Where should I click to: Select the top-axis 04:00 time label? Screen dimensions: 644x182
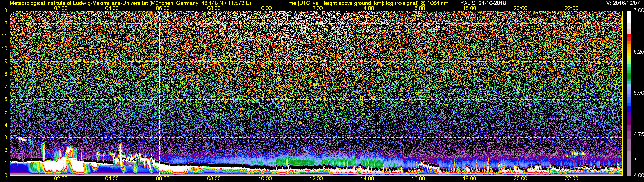click(x=112, y=8)
